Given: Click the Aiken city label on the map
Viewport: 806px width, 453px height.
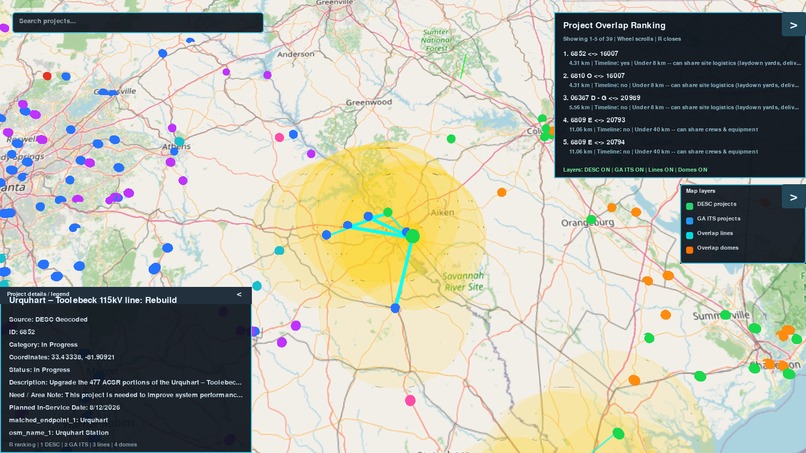Looking at the screenshot, I should [x=442, y=212].
